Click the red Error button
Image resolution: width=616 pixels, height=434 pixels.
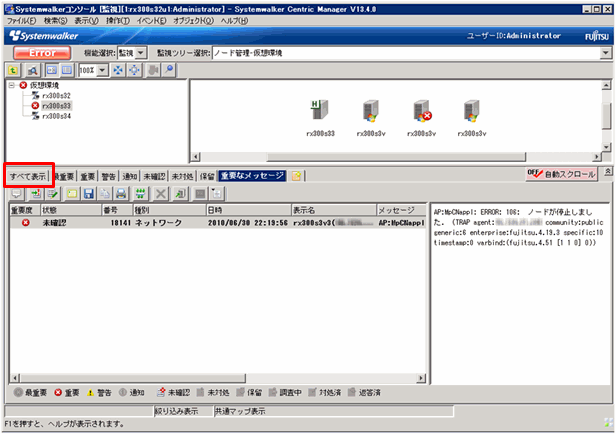coord(42,52)
